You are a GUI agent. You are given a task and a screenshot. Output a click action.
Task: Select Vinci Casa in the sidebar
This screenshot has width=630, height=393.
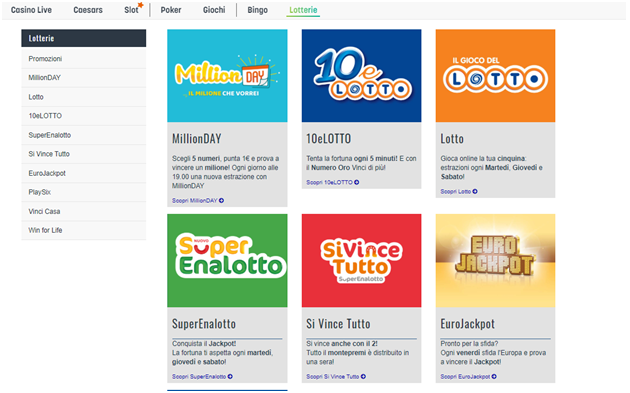[x=84, y=211]
